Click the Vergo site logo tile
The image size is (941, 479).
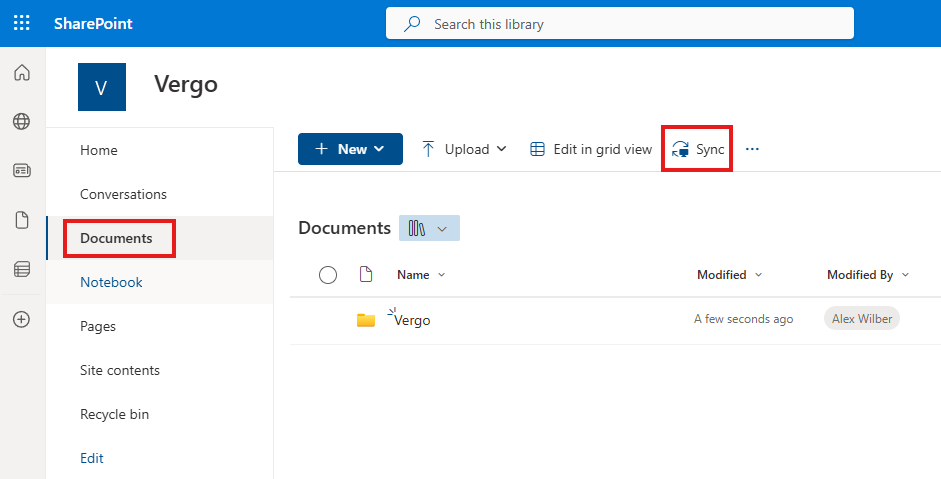(x=102, y=87)
